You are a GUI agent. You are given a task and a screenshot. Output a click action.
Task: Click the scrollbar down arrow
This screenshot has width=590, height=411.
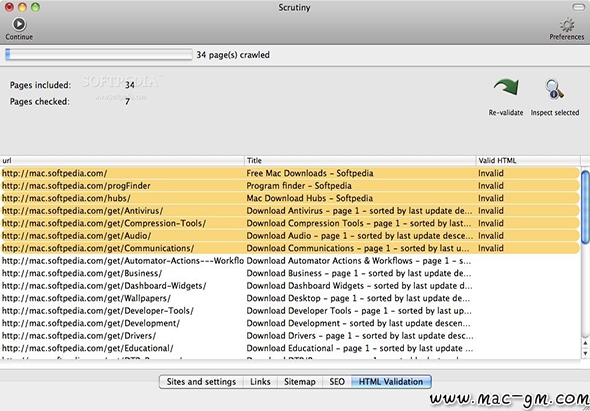[x=585, y=353]
